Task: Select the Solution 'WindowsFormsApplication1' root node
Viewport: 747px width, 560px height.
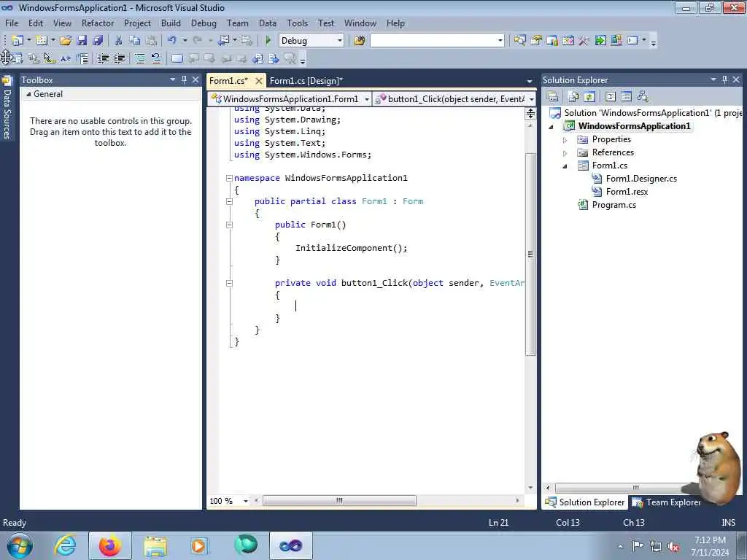Action: (646, 113)
